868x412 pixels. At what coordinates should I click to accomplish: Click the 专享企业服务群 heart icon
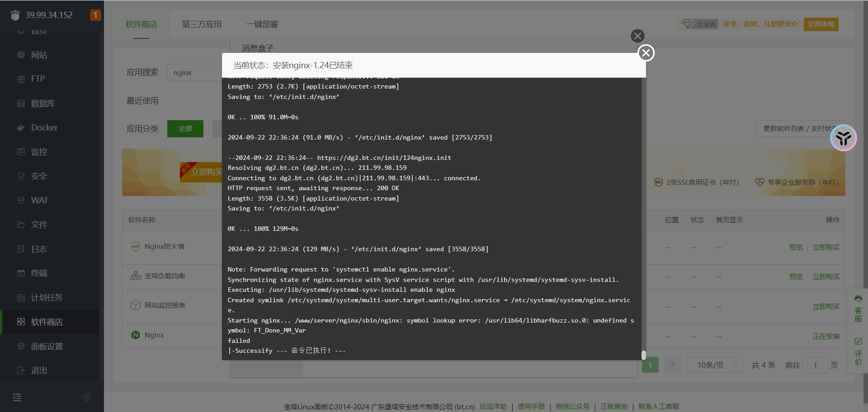pyautogui.click(x=759, y=183)
